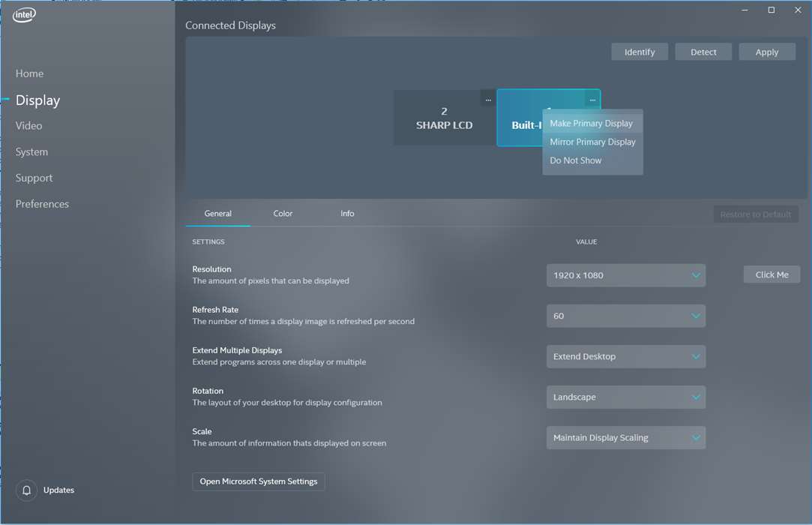Click the Apply button
The width and height of the screenshot is (812, 525).
coord(766,51)
